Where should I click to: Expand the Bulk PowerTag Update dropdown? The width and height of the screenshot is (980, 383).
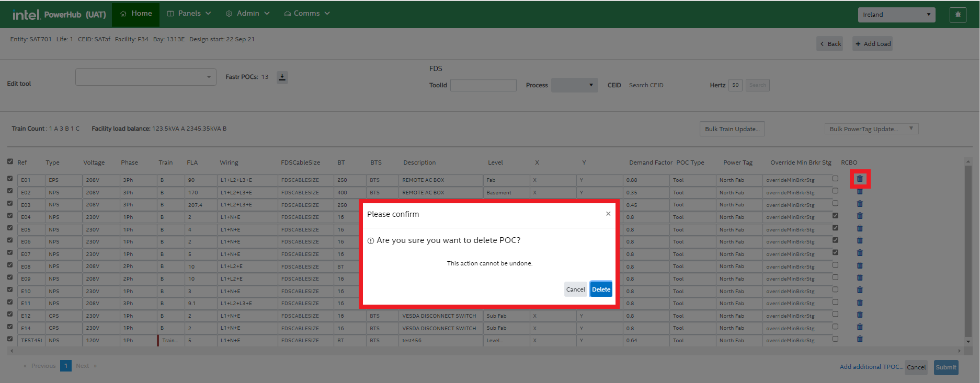[x=871, y=129]
